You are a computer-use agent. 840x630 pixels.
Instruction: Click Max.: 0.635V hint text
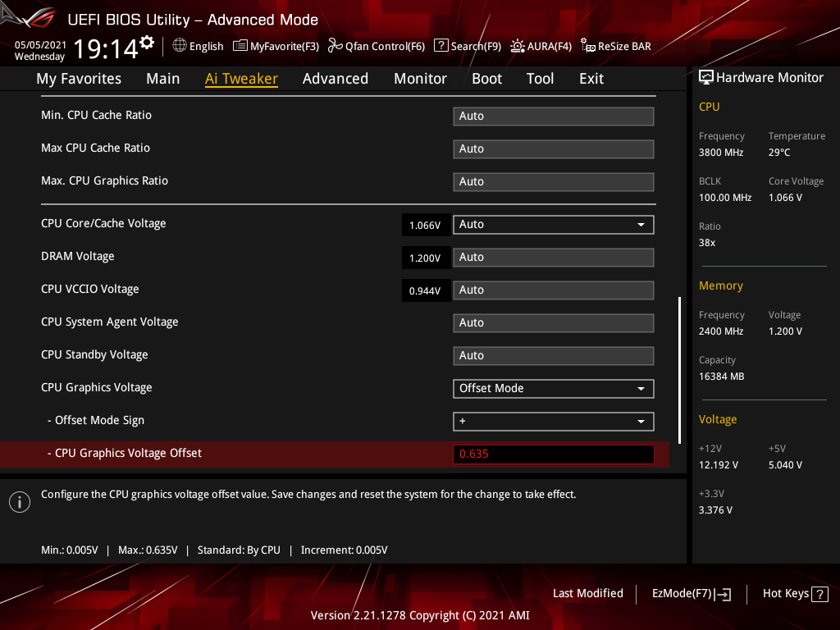pyautogui.click(x=148, y=550)
